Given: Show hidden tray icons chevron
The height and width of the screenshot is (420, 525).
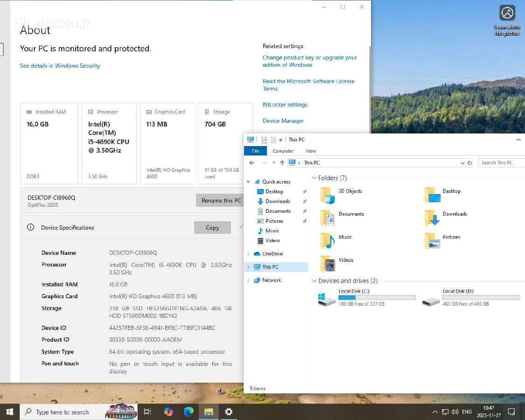Looking at the screenshot, I should (x=435, y=412).
